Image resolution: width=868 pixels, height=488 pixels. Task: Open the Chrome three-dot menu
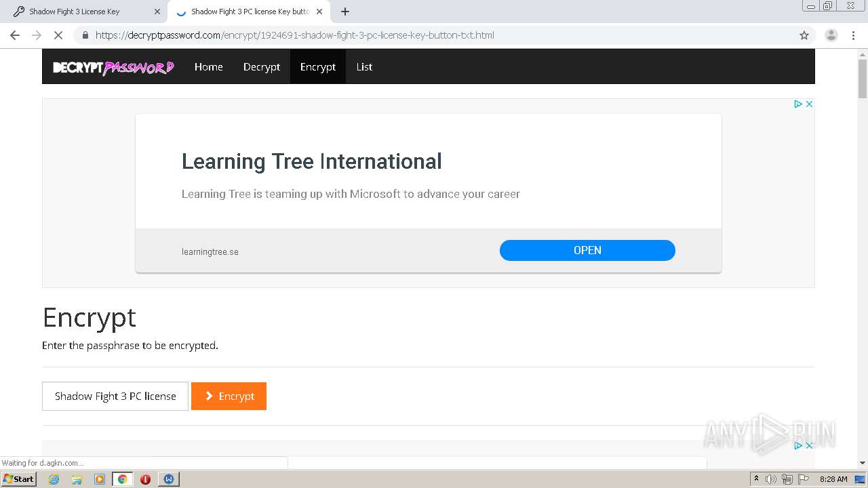tap(853, 35)
